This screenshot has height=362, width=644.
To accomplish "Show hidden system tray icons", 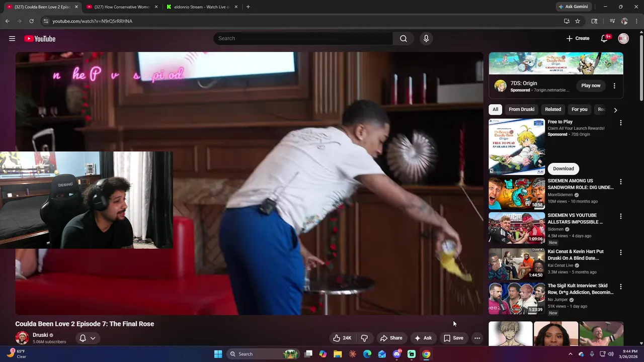I will point(570,354).
